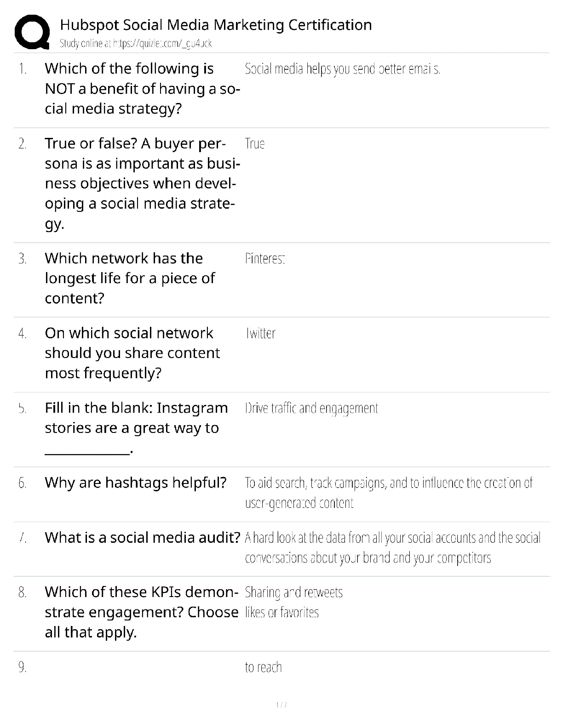Screen dimensions: 563x728
Task: Click the answer about sending better emails
Action: pyautogui.click(x=342, y=69)
